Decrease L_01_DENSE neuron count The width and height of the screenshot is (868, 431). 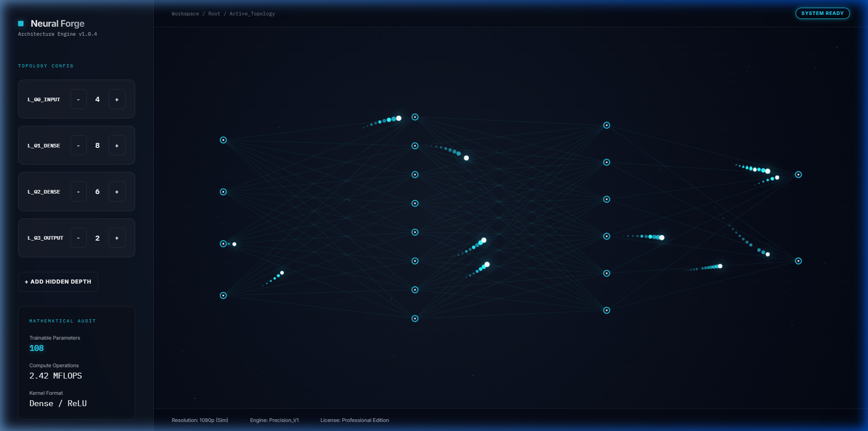pyautogui.click(x=78, y=145)
